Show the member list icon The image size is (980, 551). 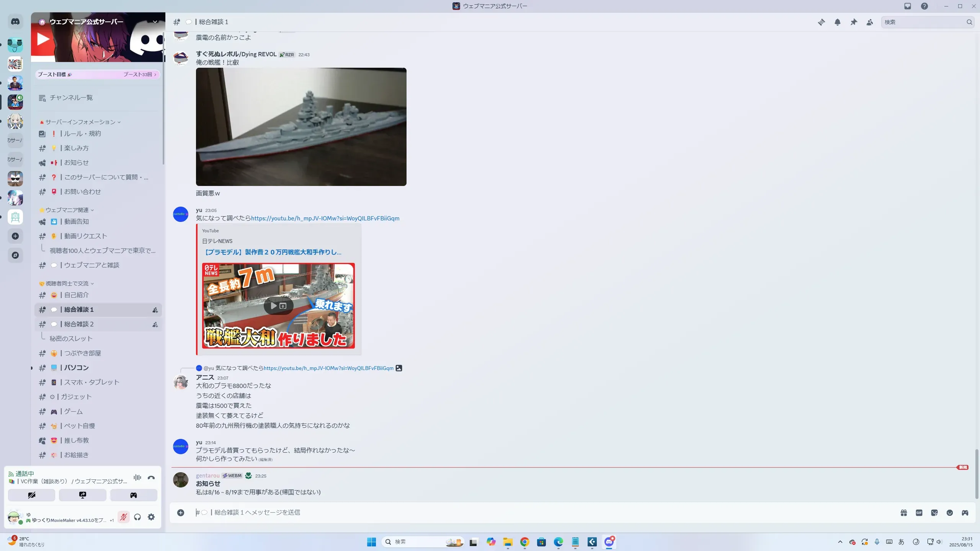click(870, 22)
